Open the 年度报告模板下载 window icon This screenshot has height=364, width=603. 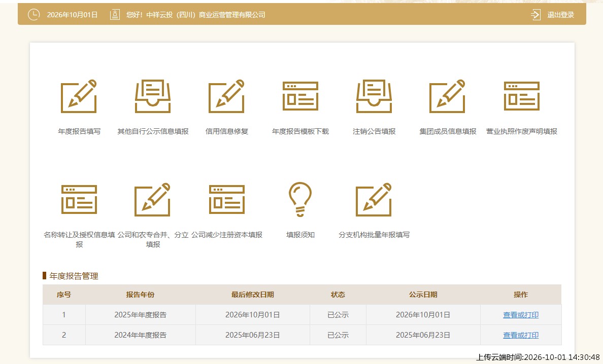click(300, 96)
